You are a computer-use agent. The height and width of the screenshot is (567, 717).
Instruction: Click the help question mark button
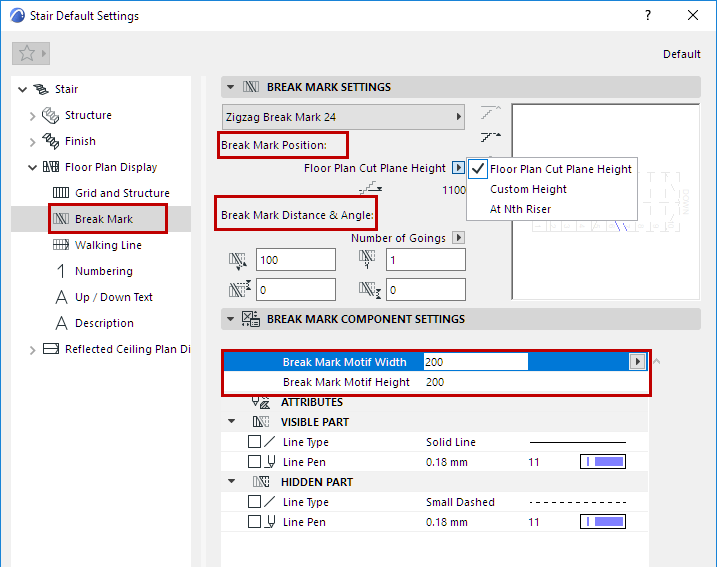pos(648,16)
